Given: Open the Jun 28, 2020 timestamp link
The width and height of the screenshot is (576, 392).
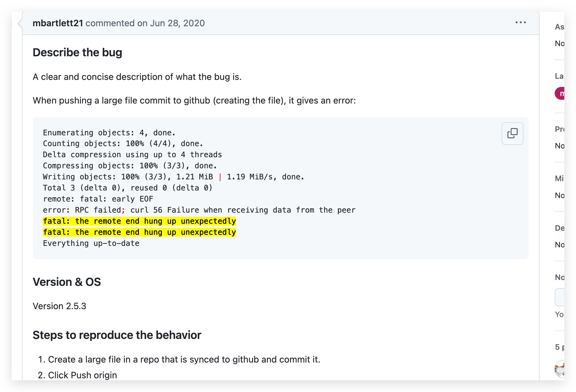Looking at the screenshot, I should 177,23.
